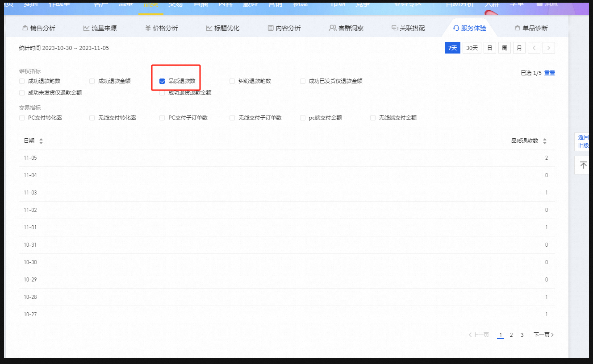Go to the 下一页 next page link
The image size is (593, 364).
pyautogui.click(x=544, y=335)
